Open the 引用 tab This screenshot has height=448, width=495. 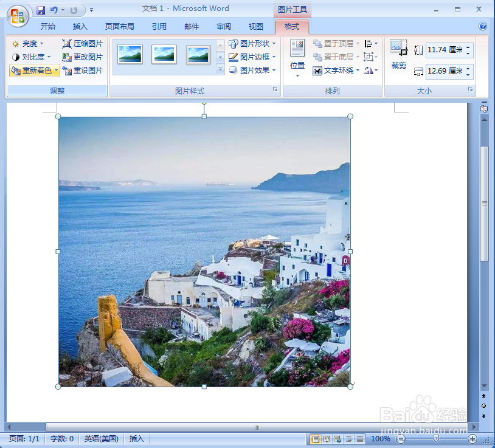159,27
